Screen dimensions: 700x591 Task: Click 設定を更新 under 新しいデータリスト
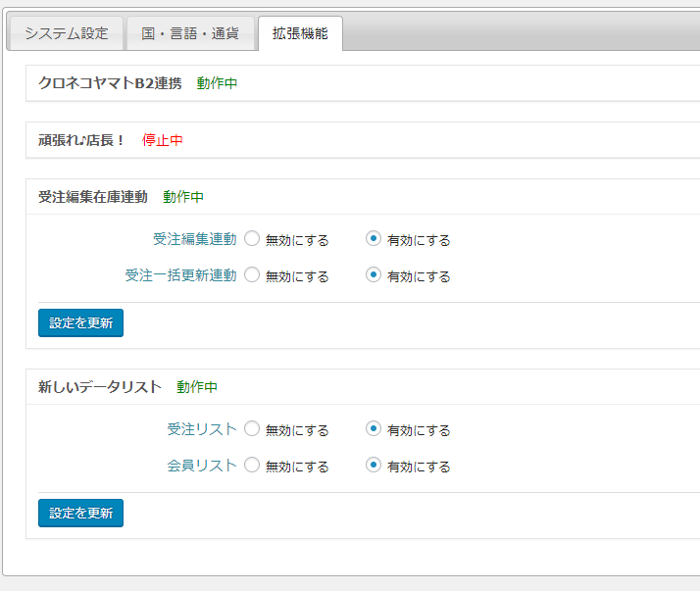click(x=80, y=513)
